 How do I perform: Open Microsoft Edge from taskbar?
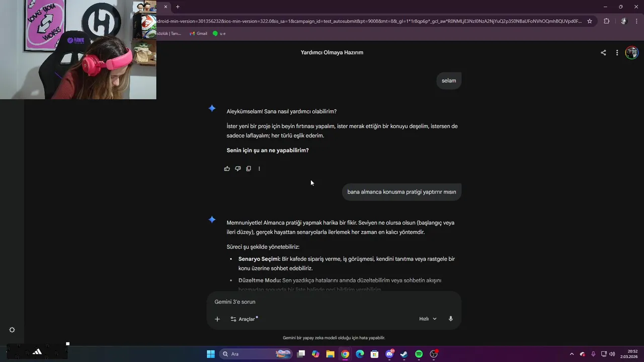tap(360, 354)
